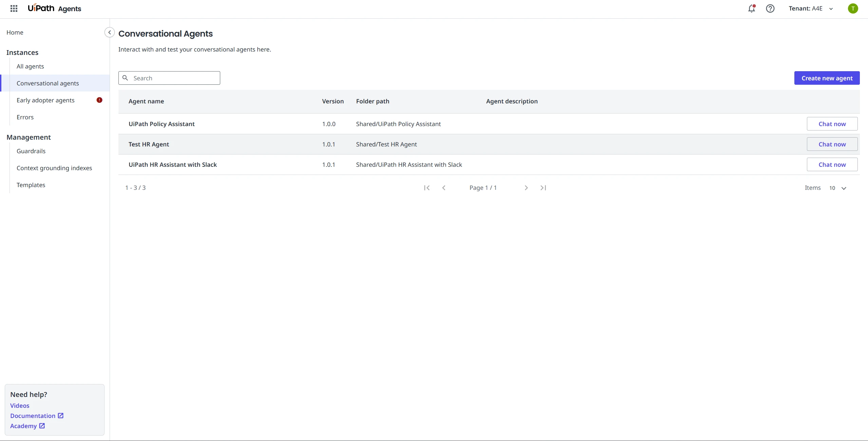This screenshot has height=441, width=868.
Task: Go to the previous page arrow
Action: pos(444,188)
